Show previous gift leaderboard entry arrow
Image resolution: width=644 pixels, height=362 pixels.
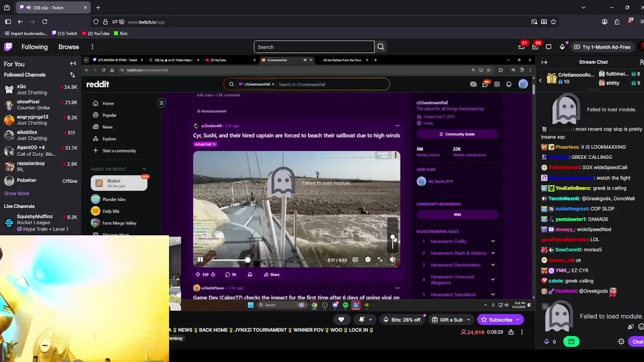click(540, 80)
